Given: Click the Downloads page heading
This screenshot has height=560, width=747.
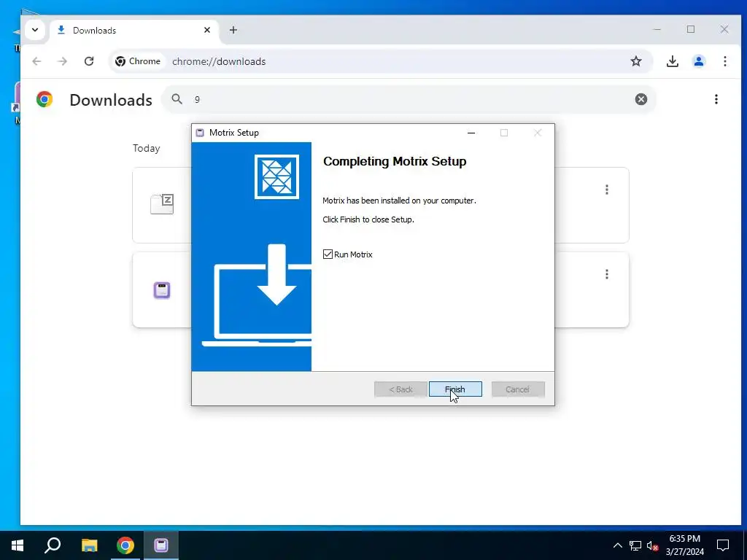Looking at the screenshot, I should (x=111, y=100).
